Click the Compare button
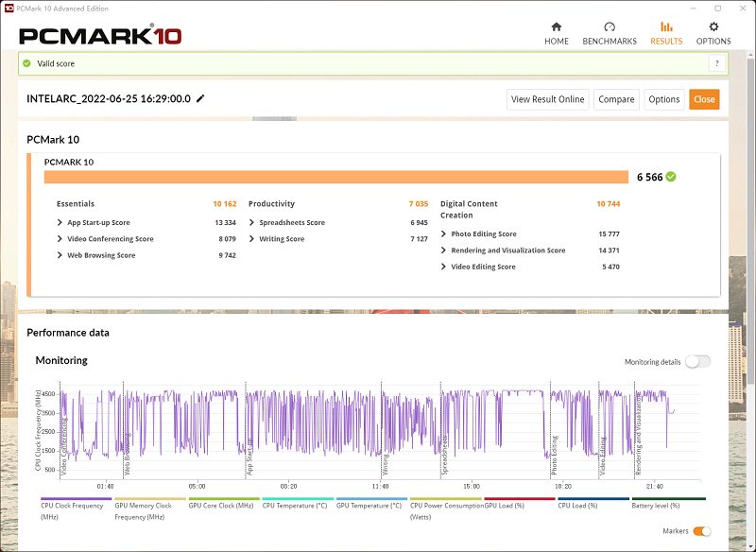756x552 pixels. (616, 99)
